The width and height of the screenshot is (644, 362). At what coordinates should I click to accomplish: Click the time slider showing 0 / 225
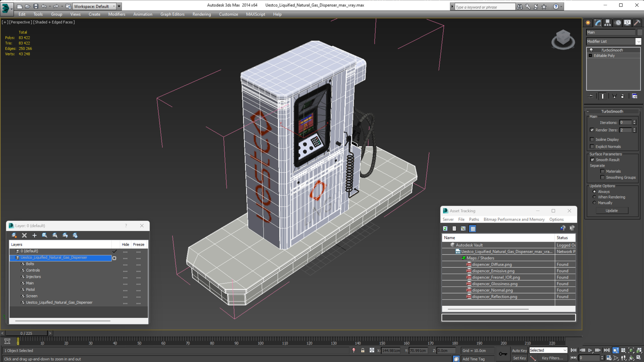[26, 333]
